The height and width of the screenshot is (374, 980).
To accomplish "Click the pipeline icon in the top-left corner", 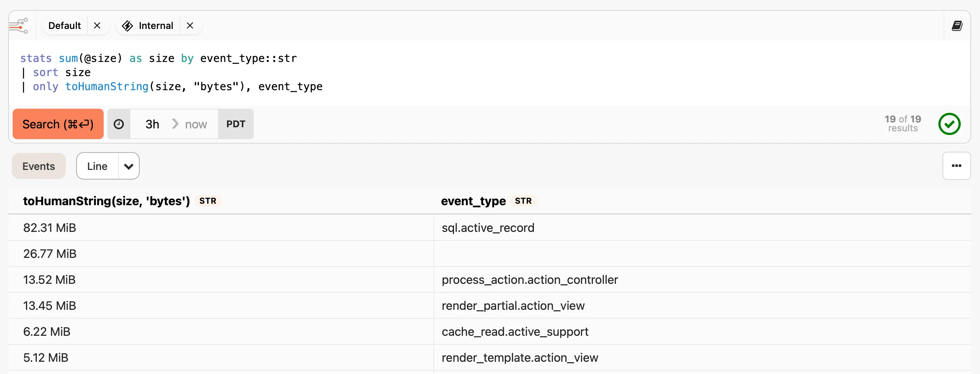I will (19, 26).
